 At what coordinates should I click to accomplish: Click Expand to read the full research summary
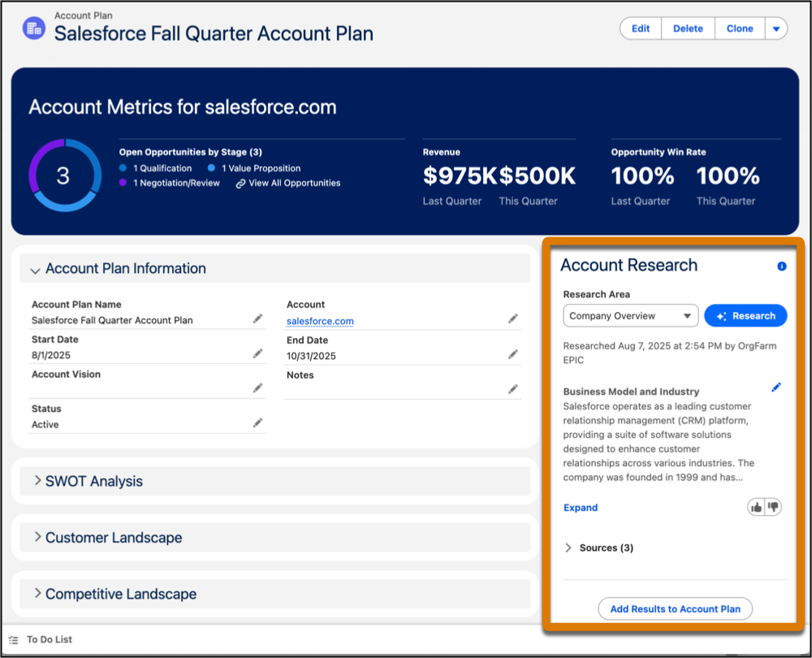(580, 507)
